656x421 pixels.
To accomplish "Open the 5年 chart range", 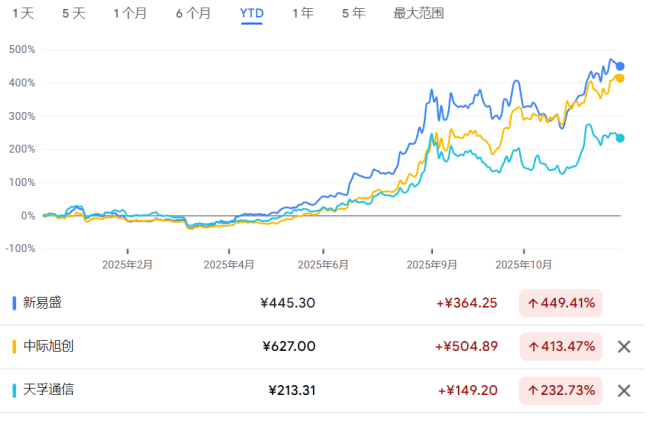I will [x=353, y=14].
